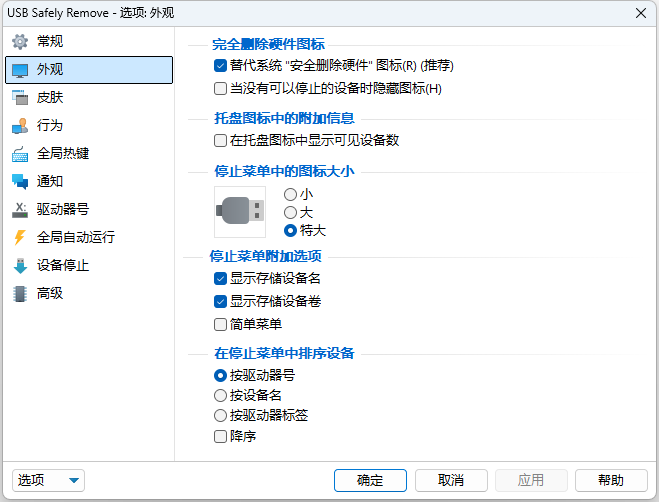Click the lightning bolt icon beside 全局自动运行
The height and width of the screenshot is (502, 659).
coord(20,238)
